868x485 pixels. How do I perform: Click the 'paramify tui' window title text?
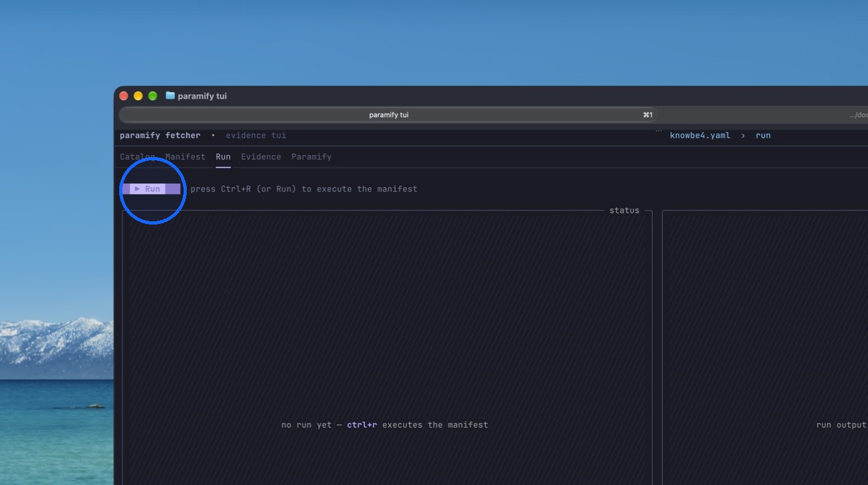(202, 96)
